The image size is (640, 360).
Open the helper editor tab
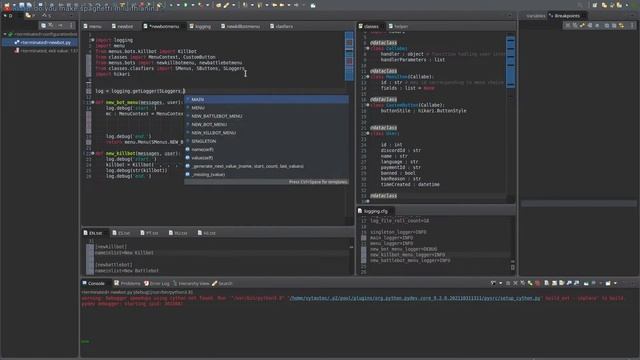pos(398,26)
